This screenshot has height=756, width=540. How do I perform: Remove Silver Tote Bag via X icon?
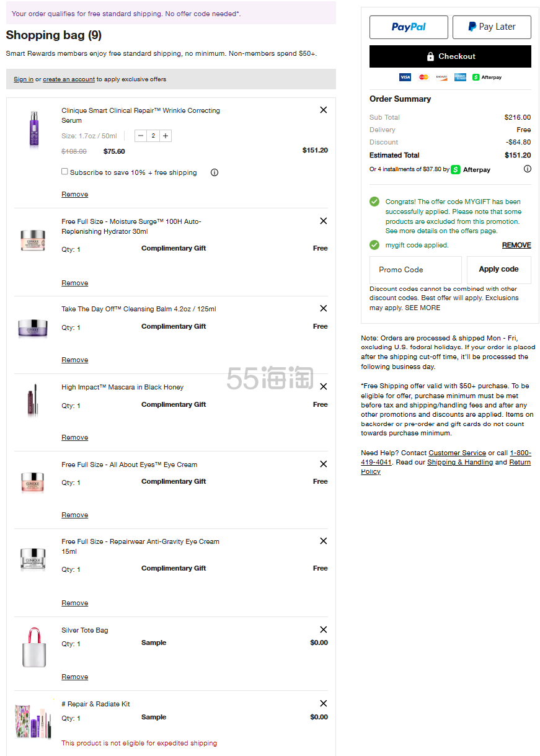[x=323, y=629]
